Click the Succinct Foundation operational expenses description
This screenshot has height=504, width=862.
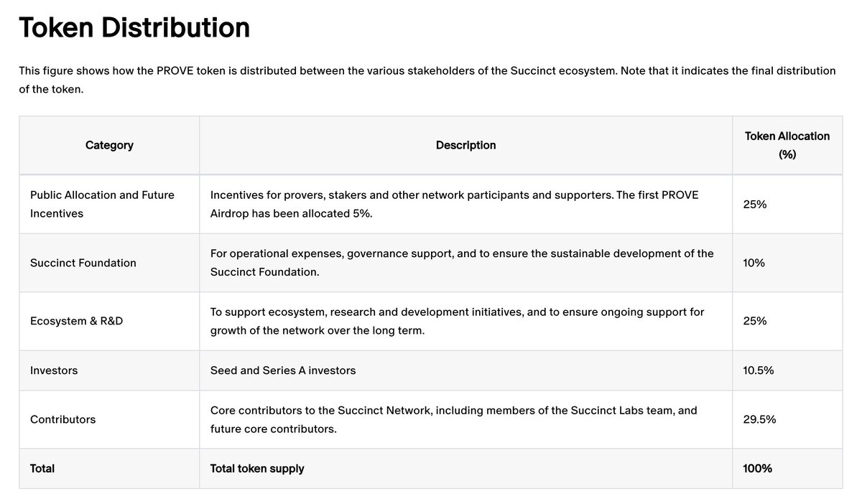(x=462, y=263)
